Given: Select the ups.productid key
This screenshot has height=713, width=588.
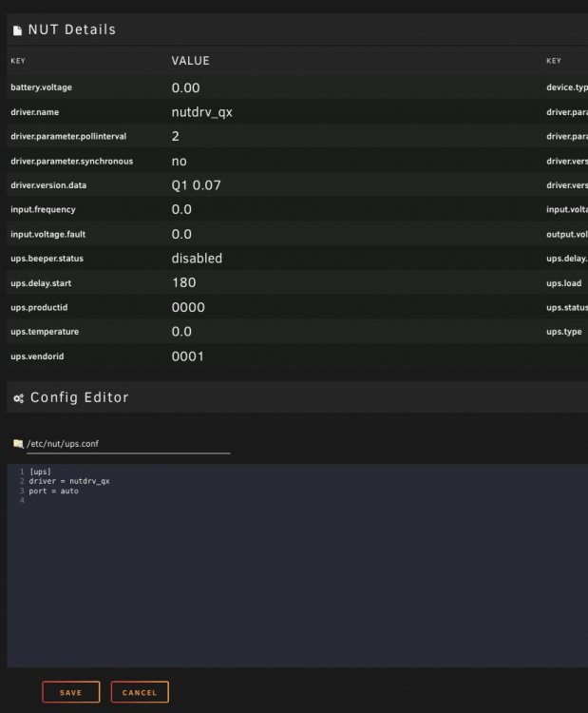Looking at the screenshot, I should [x=39, y=307].
